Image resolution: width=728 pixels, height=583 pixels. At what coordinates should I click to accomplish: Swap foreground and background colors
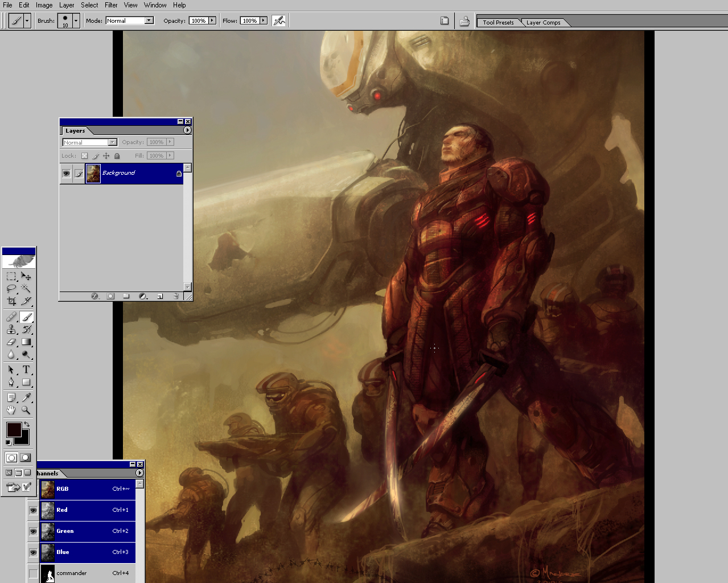(26, 425)
